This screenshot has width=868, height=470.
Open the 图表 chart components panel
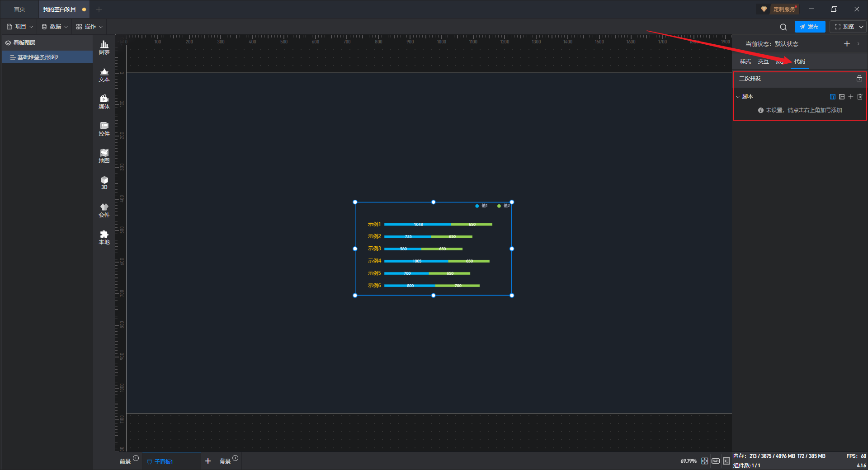tap(104, 47)
